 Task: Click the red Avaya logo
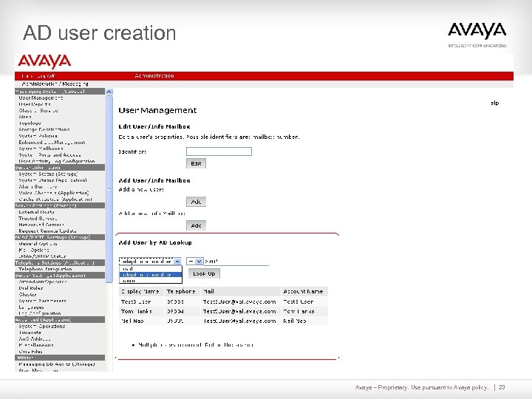[44, 61]
